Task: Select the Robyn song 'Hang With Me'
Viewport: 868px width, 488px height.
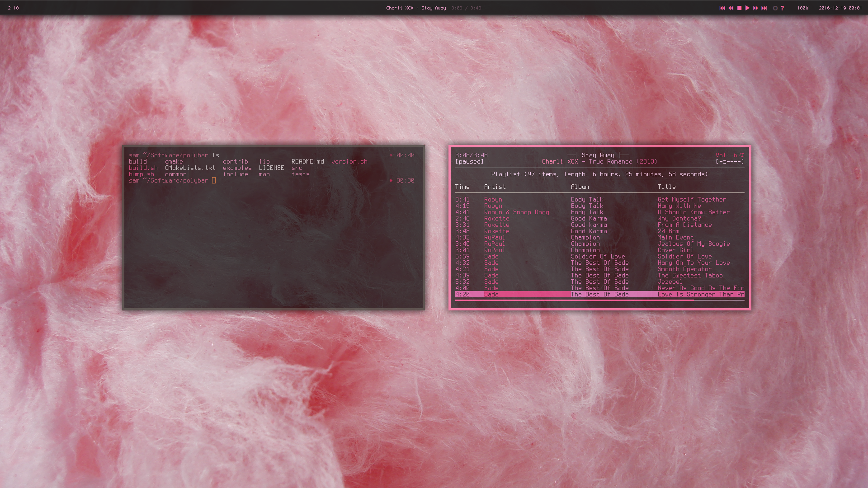Action: click(679, 206)
